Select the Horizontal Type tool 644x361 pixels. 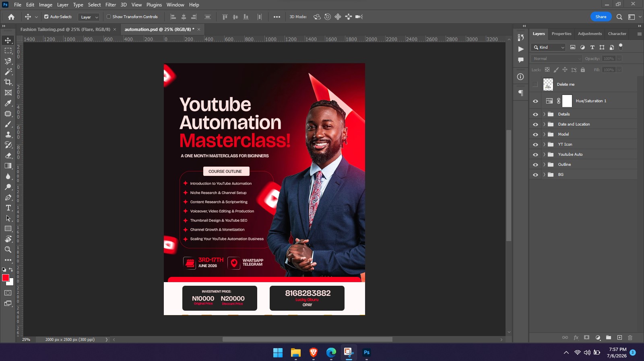click(8, 208)
